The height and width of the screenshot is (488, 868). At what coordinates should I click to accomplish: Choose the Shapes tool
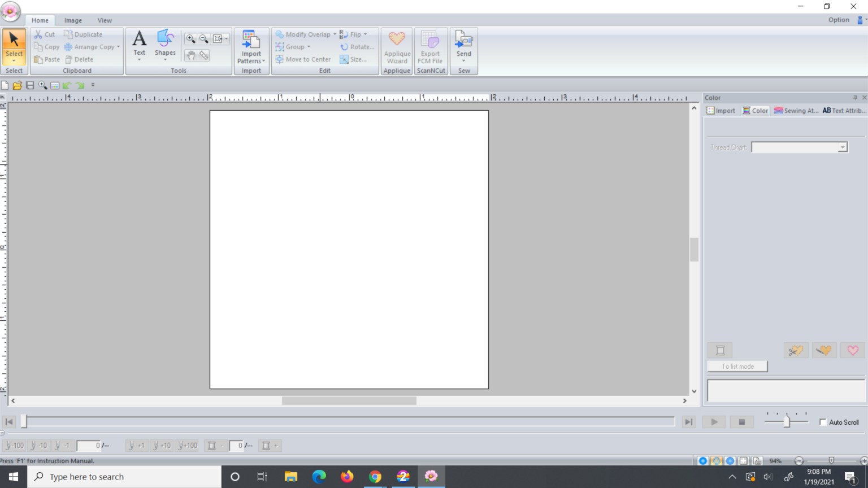pyautogui.click(x=165, y=44)
